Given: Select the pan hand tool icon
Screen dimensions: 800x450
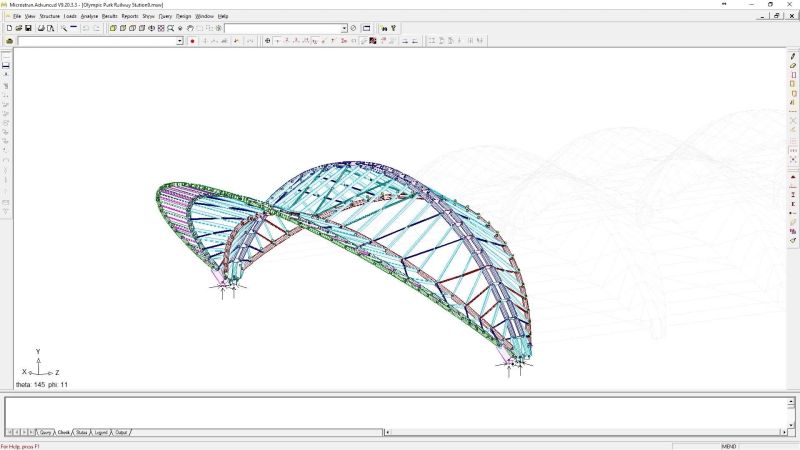Looking at the screenshot, I should click(x=189, y=28).
